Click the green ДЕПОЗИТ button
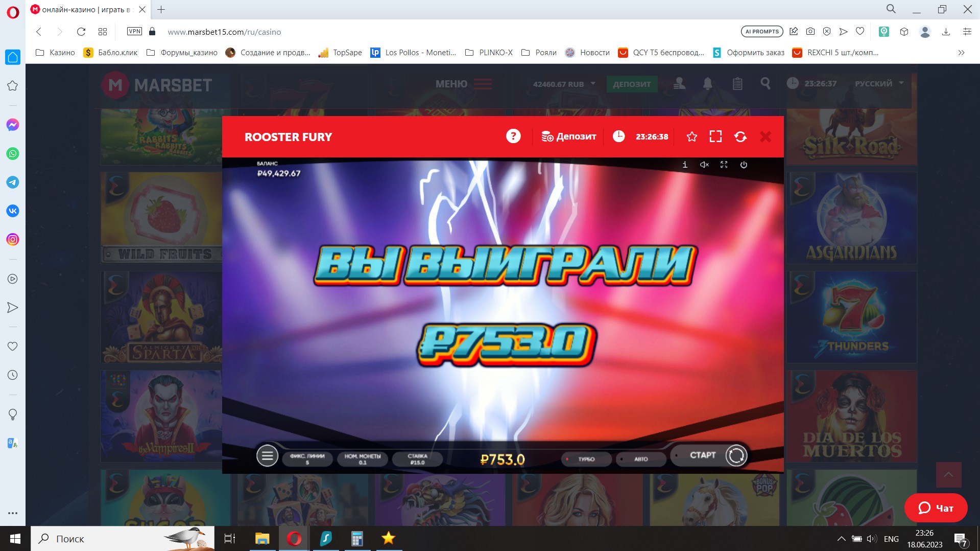 coord(632,84)
